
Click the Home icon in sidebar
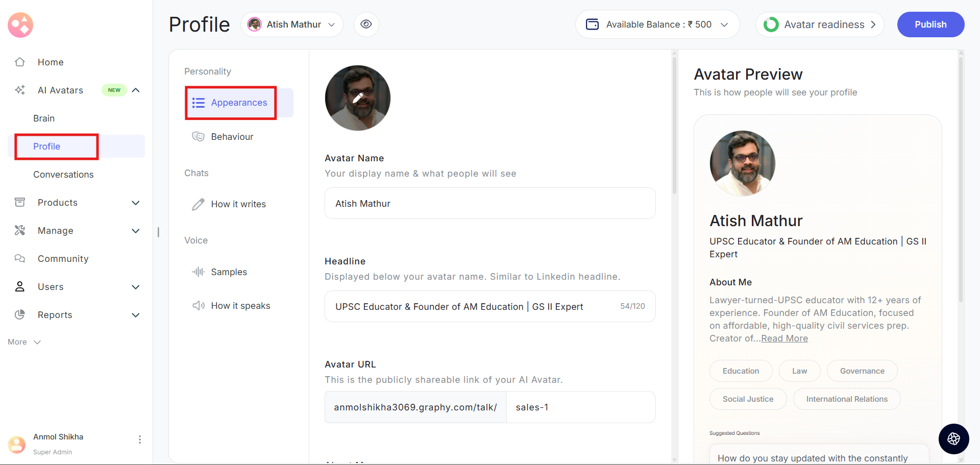pos(20,62)
